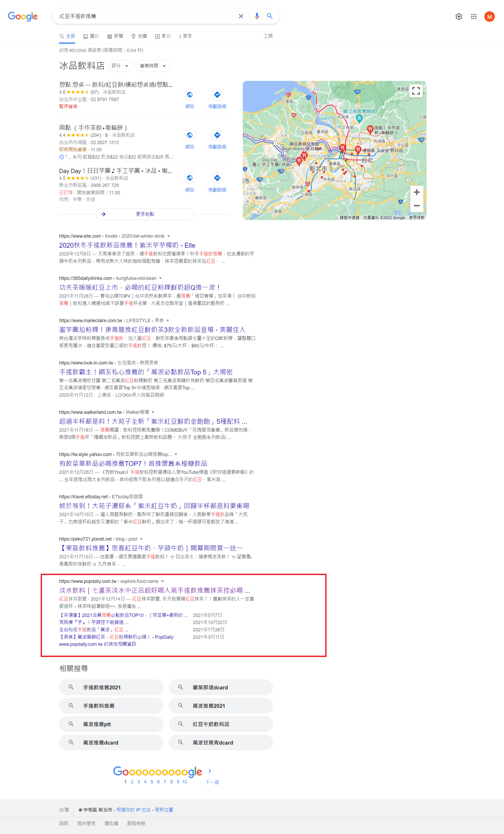The height and width of the screenshot is (834, 504).
Task: Open Google settings gear
Action: coord(459,17)
